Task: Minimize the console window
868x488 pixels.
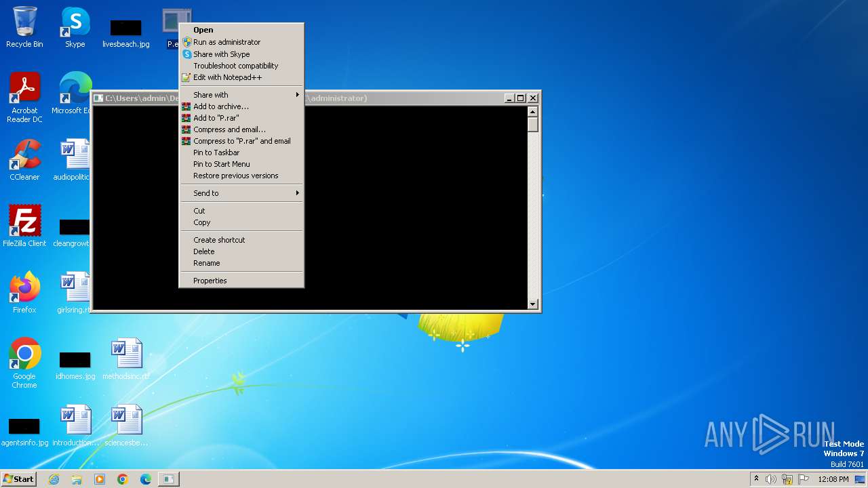Action: [509, 98]
